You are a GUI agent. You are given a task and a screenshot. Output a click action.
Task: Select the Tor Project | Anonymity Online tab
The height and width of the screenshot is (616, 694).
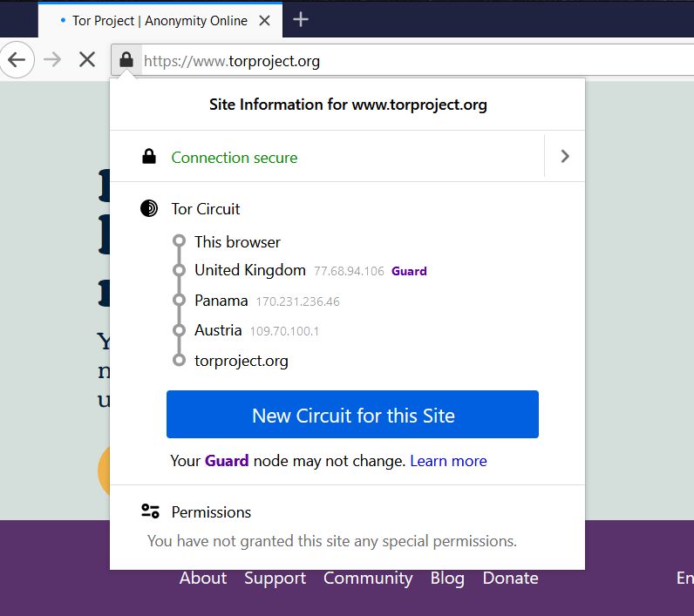click(160, 21)
